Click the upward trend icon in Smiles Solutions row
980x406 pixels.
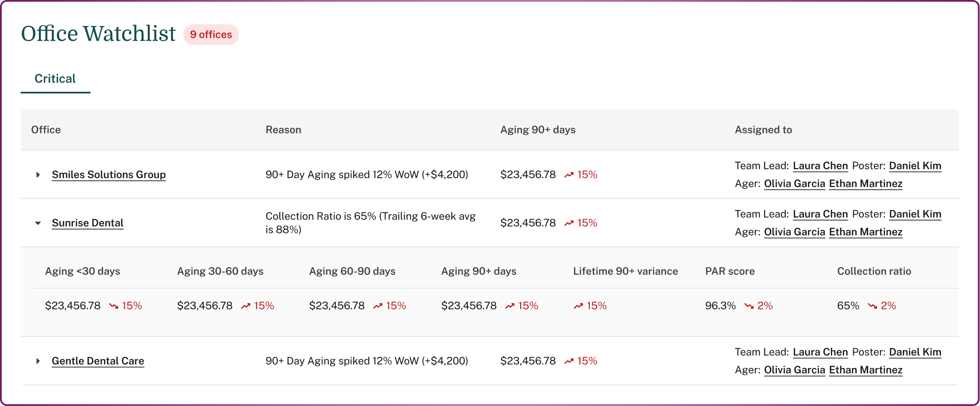coord(569,175)
